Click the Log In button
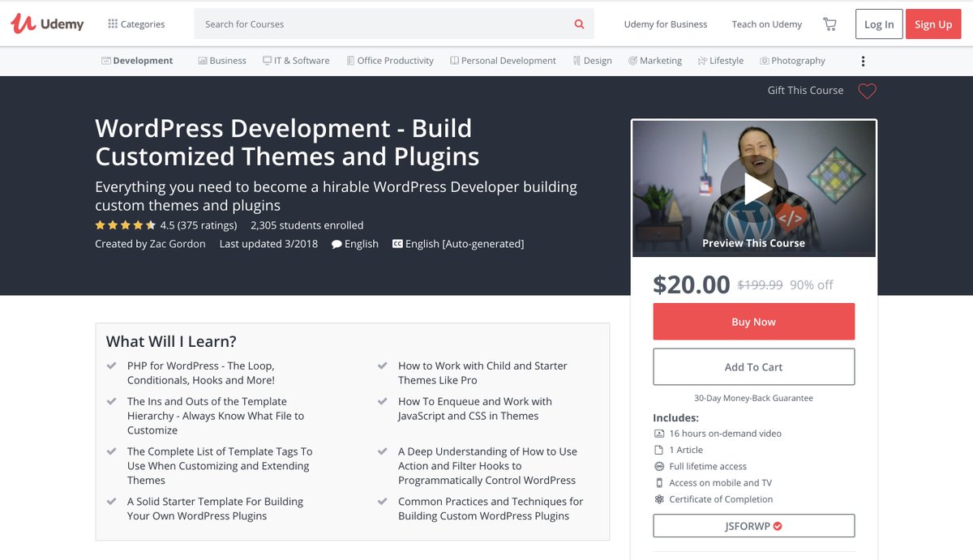Screen dimensions: 973x560 point(879,24)
